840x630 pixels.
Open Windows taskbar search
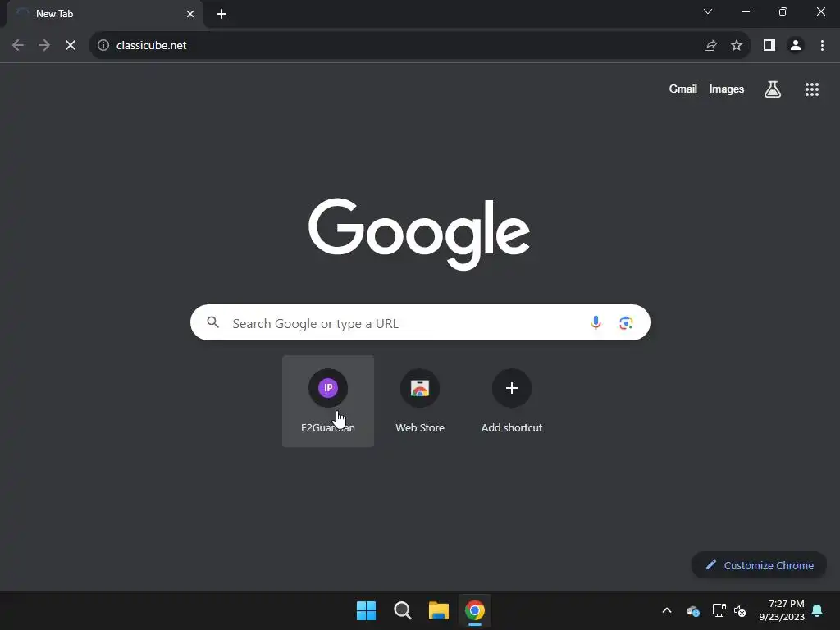tap(402, 610)
